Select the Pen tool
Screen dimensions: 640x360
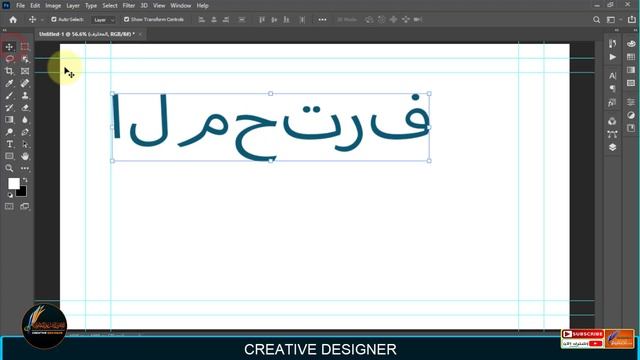25,132
